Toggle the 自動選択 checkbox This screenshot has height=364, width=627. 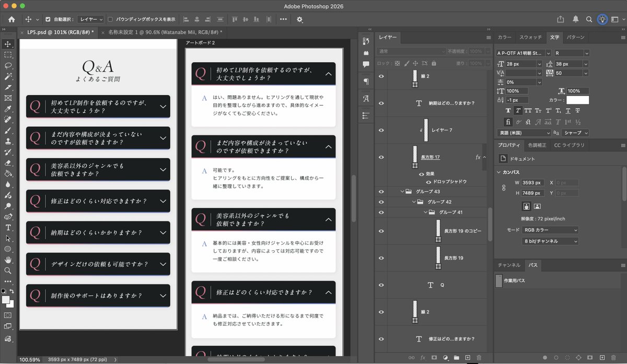click(x=48, y=19)
